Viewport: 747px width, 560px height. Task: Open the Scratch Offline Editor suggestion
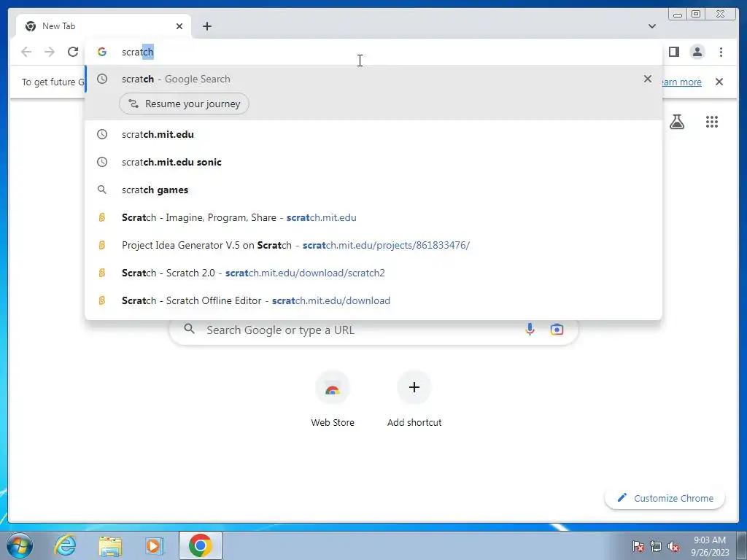[373, 300]
